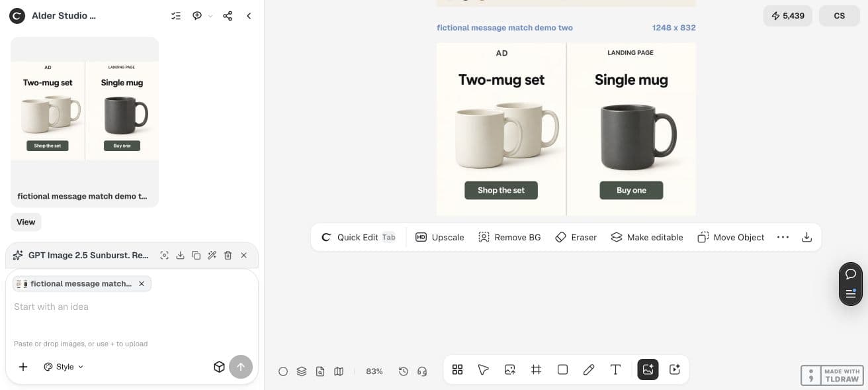Select the AI image generator tool

coord(648,369)
